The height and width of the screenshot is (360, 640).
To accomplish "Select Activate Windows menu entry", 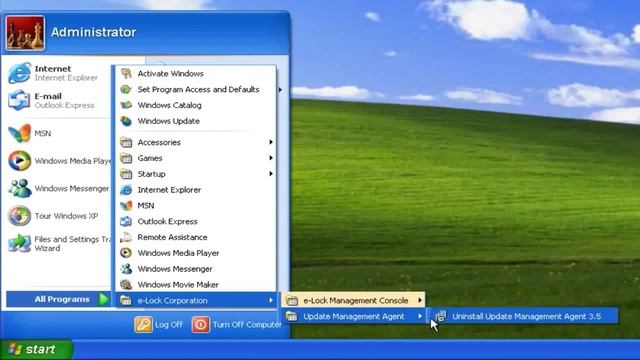I will [x=196, y=73].
